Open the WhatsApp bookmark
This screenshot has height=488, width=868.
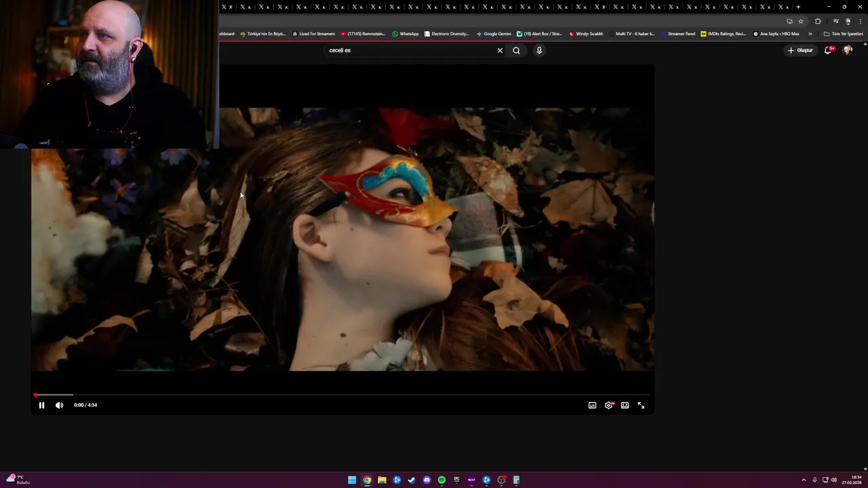click(406, 34)
